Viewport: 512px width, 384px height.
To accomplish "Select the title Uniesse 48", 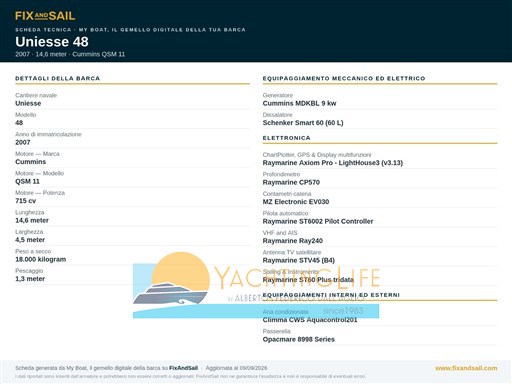I will (52, 42).
